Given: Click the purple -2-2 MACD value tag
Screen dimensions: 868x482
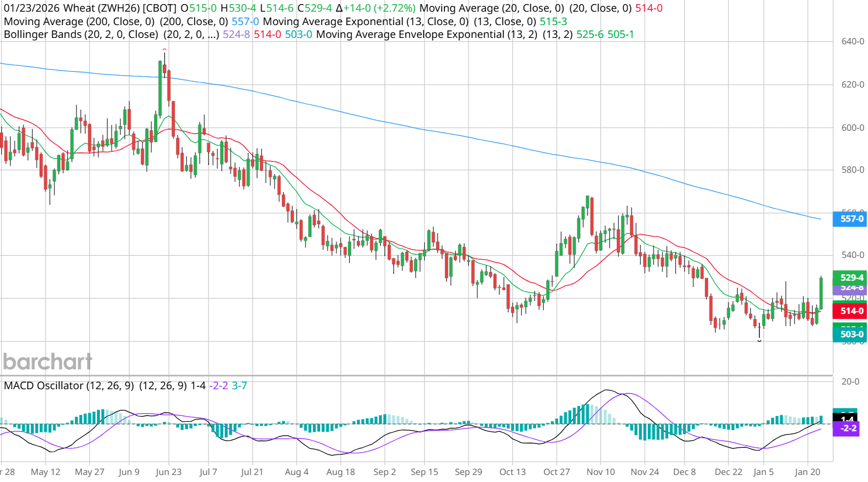Looking at the screenshot, I should point(848,428).
